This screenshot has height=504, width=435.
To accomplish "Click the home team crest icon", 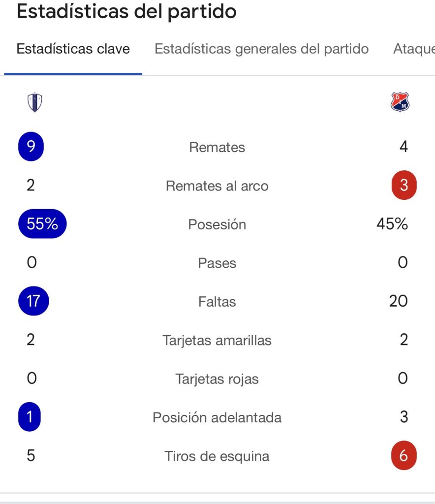I will 34,103.
